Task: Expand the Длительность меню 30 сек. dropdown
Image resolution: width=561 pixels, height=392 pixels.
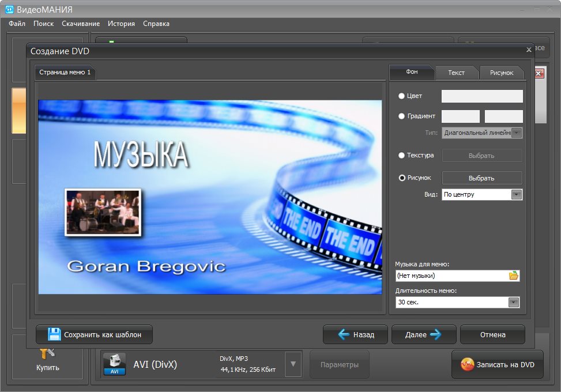Action: pos(513,302)
